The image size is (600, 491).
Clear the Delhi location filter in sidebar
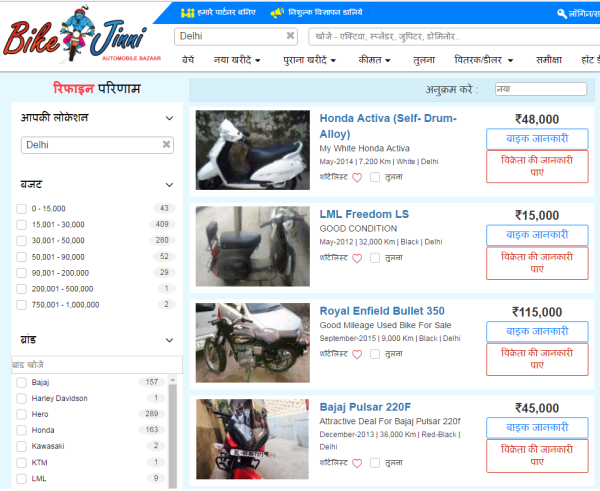point(167,145)
